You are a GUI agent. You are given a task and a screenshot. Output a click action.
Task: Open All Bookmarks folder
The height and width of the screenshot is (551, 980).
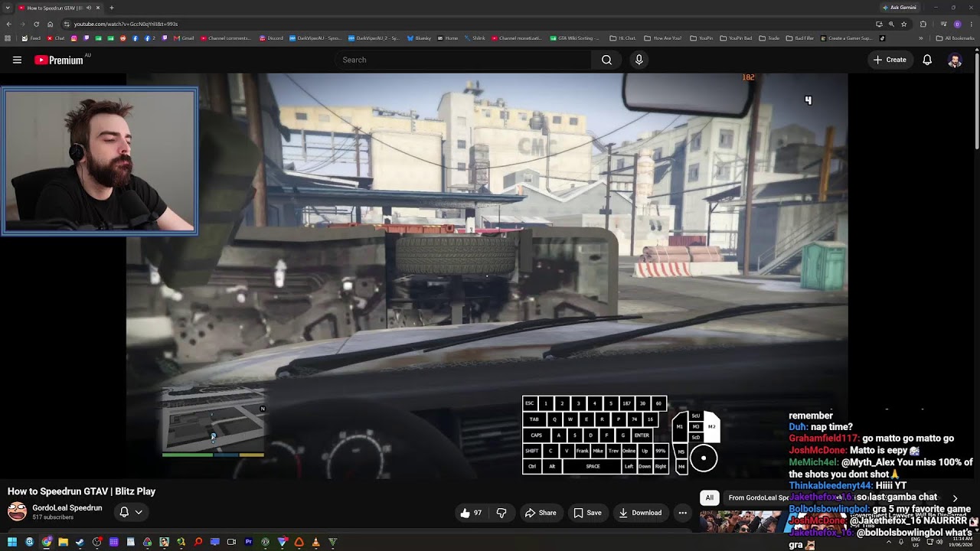[x=955, y=37]
